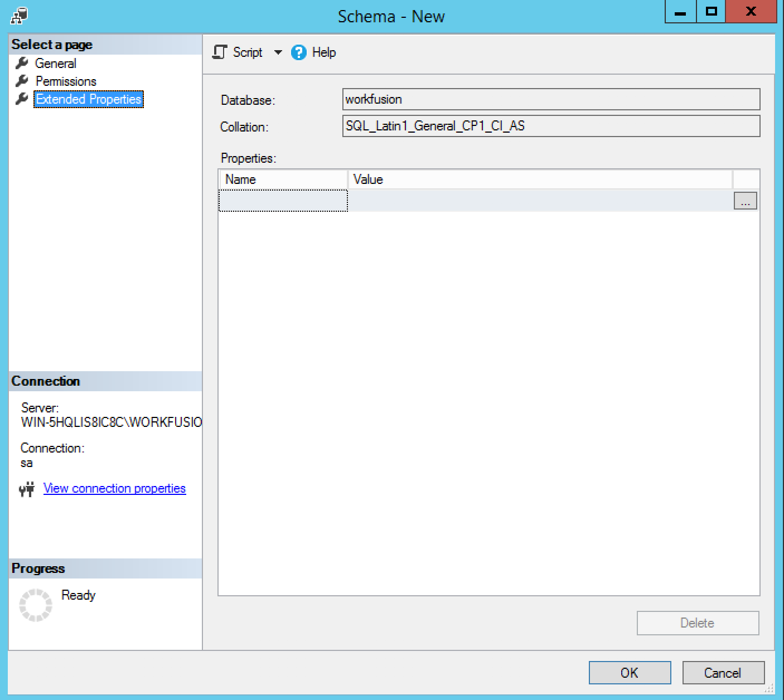Viewport: 784px width, 700px height.
Task: Maximize the Schema - New window
Action: pyautogui.click(x=711, y=12)
